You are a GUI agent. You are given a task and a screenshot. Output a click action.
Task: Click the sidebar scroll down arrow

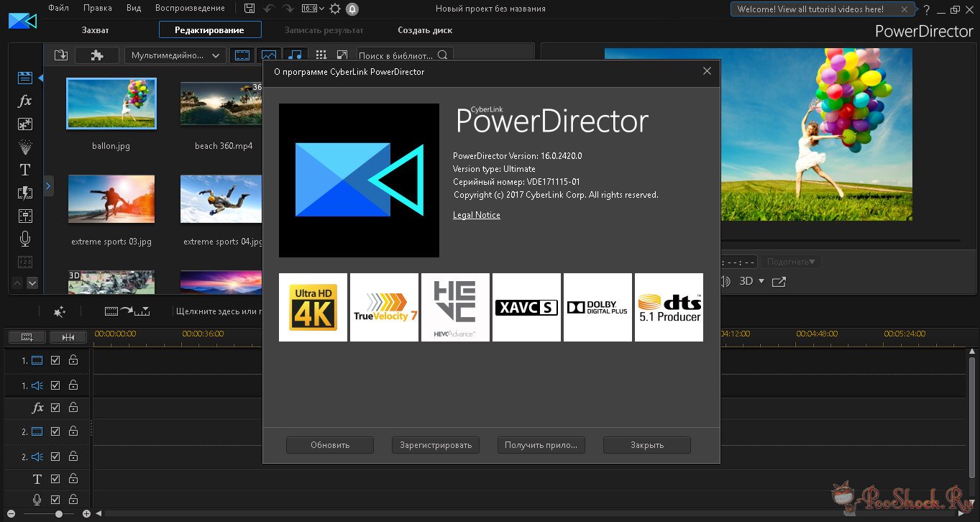click(32, 283)
